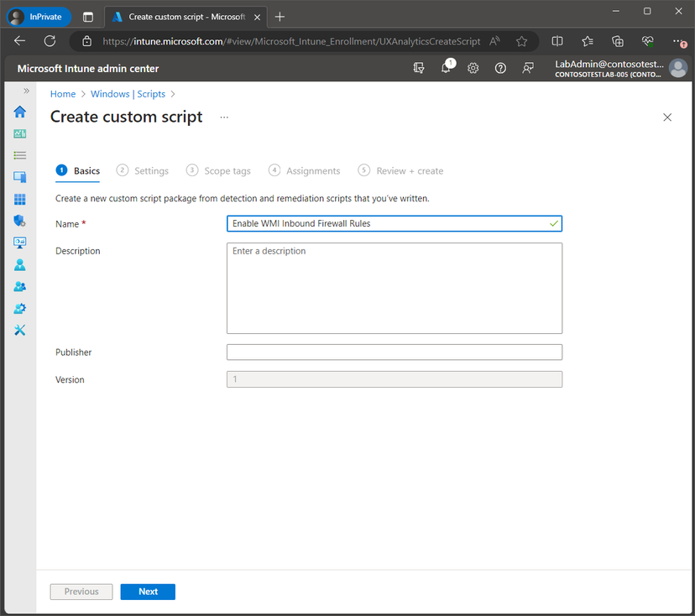695x616 pixels.
Task: Open Users icon in sidebar
Action: (x=19, y=264)
